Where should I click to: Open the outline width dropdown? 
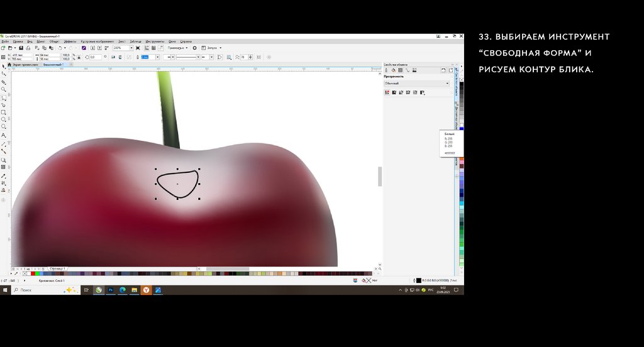coord(157,57)
